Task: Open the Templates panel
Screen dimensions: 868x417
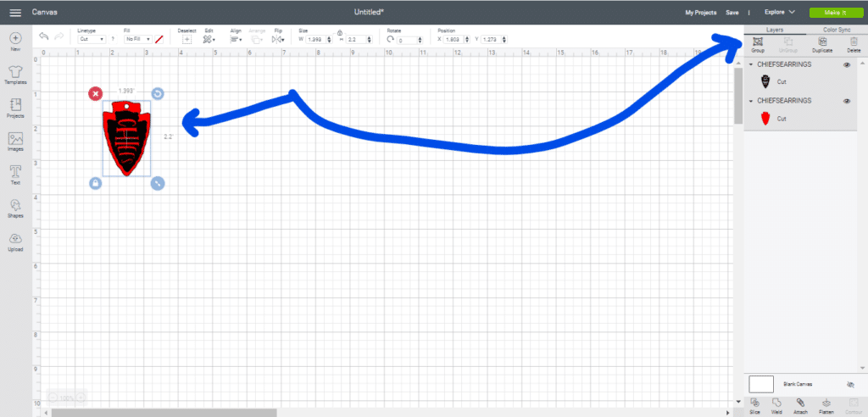Action: pyautogui.click(x=15, y=73)
